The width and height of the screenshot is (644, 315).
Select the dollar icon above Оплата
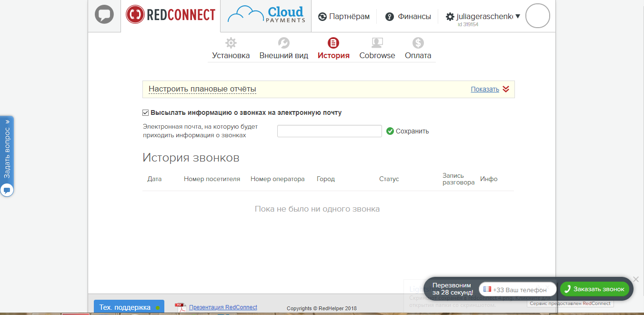(x=418, y=42)
